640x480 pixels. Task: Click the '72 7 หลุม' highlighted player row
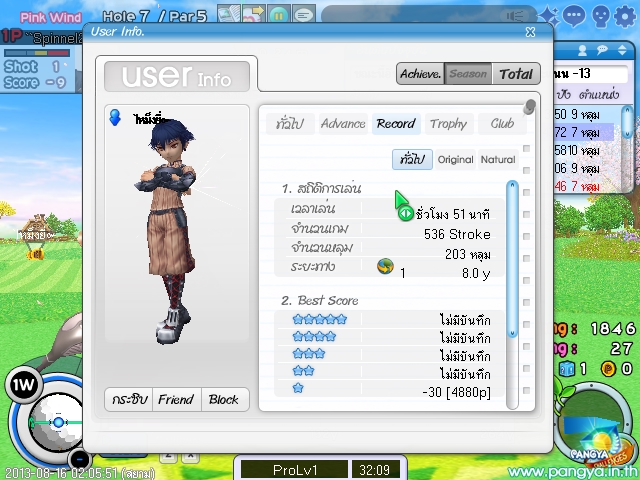584,132
